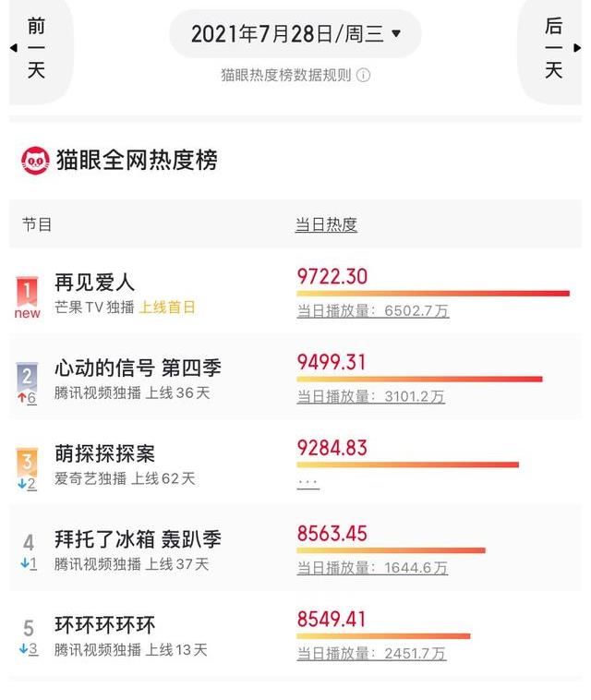Open the show 拜托了冰箱 轰趴季
Screen dimensions: 591x700
[138, 539]
